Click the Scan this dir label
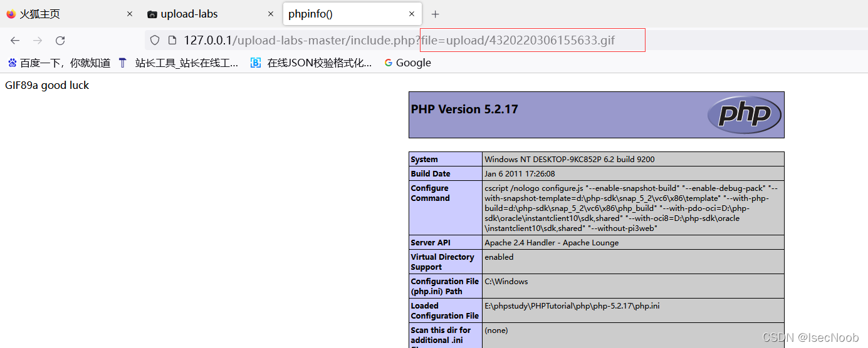Image resolution: width=868 pixels, height=348 pixels. tap(446, 335)
